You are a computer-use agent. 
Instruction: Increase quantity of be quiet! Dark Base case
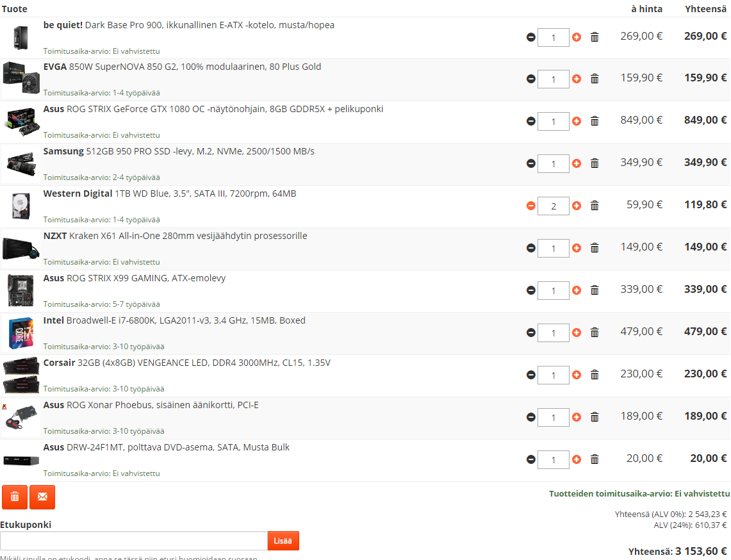point(577,37)
